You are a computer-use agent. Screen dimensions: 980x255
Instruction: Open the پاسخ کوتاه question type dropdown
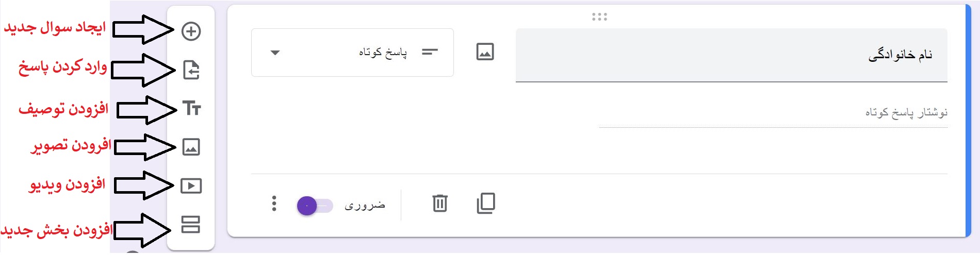(x=352, y=53)
